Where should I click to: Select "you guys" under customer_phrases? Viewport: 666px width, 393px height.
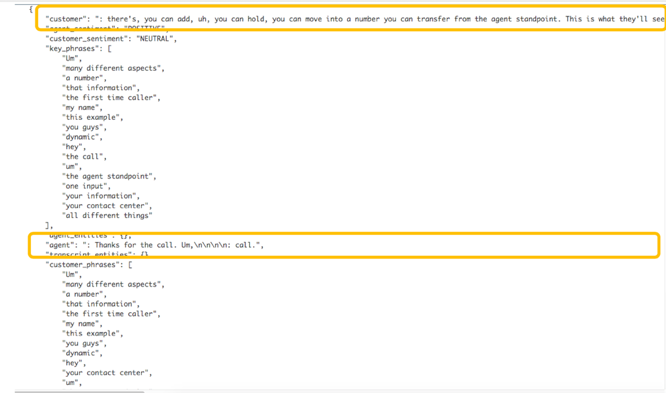coord(84,343)
